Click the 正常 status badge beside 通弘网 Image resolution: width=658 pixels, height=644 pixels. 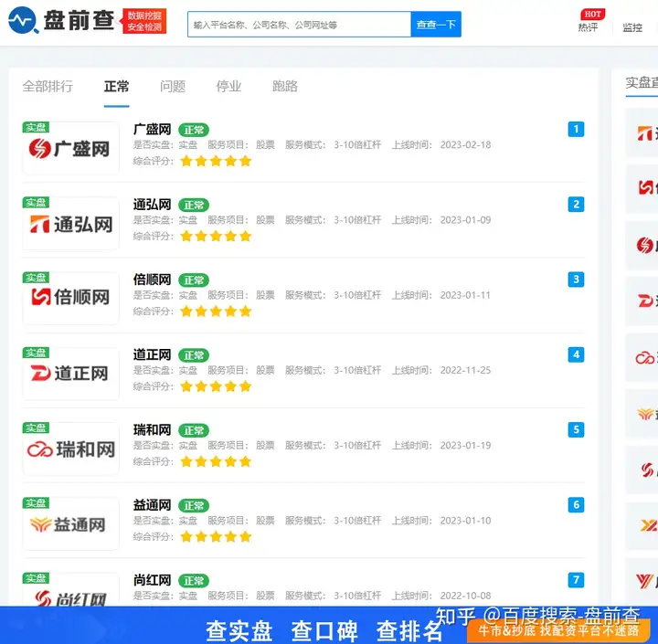click(194, 206)
